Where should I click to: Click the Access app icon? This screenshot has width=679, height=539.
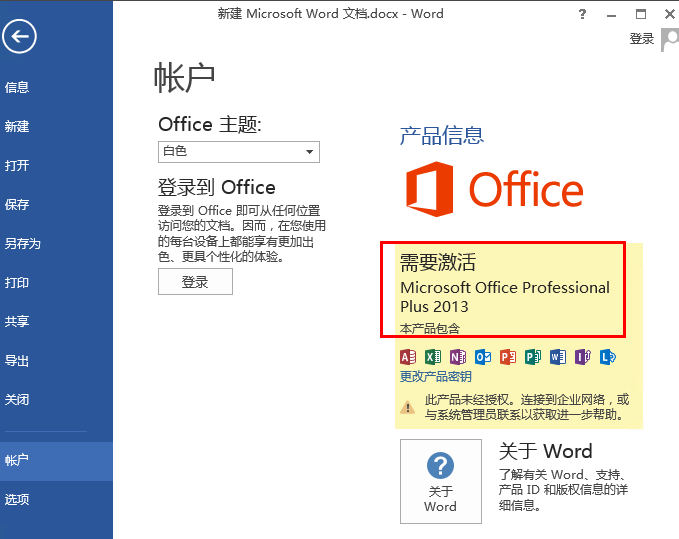coord(408,357)
